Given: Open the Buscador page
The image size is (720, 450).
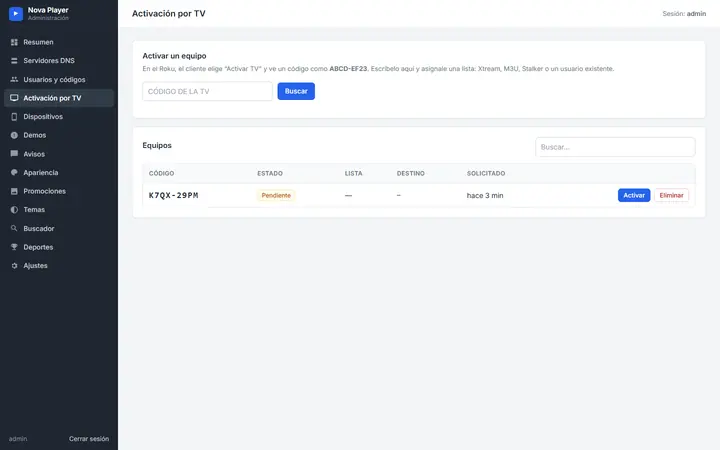Looking at the screenshot, I should pyautogui.click(x=59, y=228).
